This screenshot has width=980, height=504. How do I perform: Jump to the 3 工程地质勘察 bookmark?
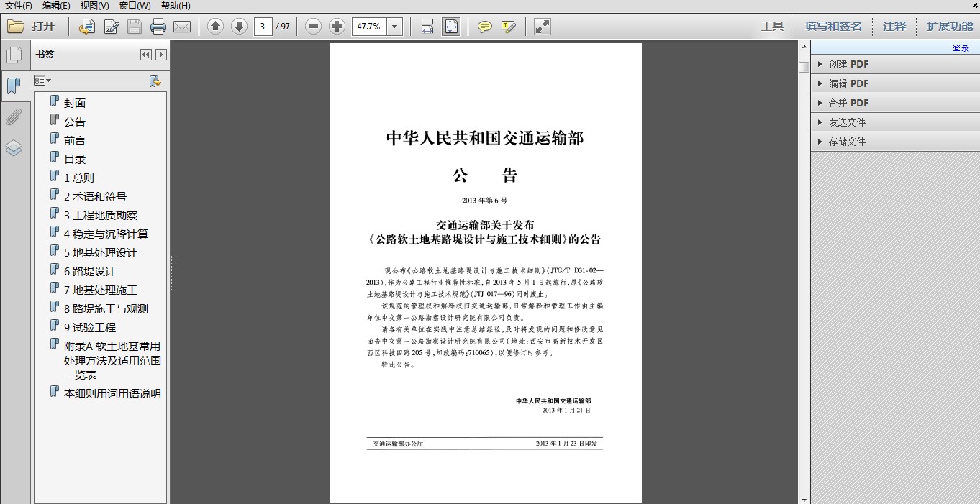click(x=100, y=215)
